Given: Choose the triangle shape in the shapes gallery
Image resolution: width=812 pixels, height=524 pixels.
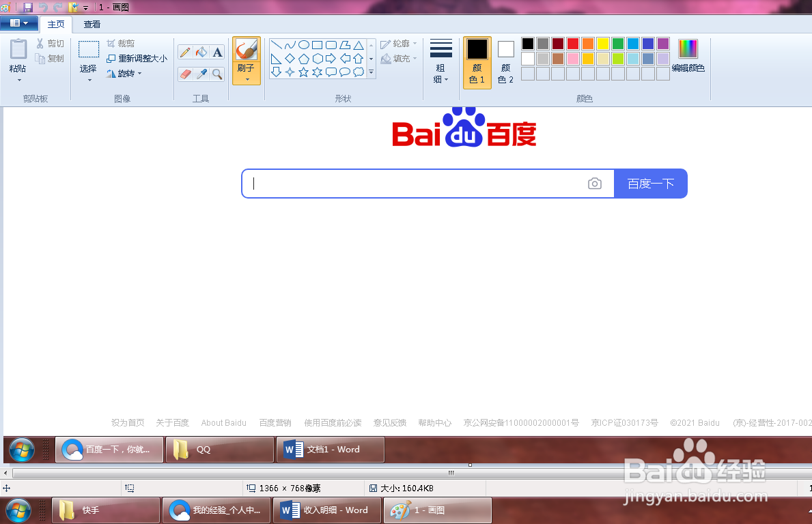Looking at the screenshot, I should [x=359, y=45].
